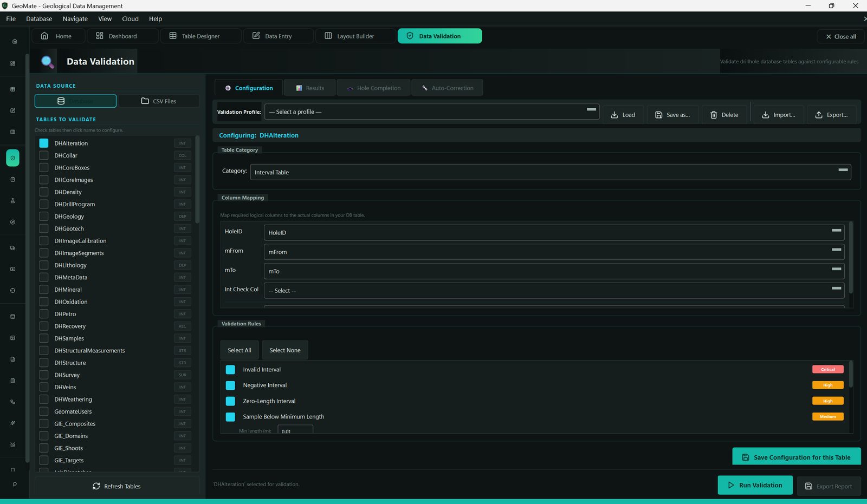Click the orange Medium severity badge
The height and width of the screenshot is (504, 867).
(x=827, y=417)
